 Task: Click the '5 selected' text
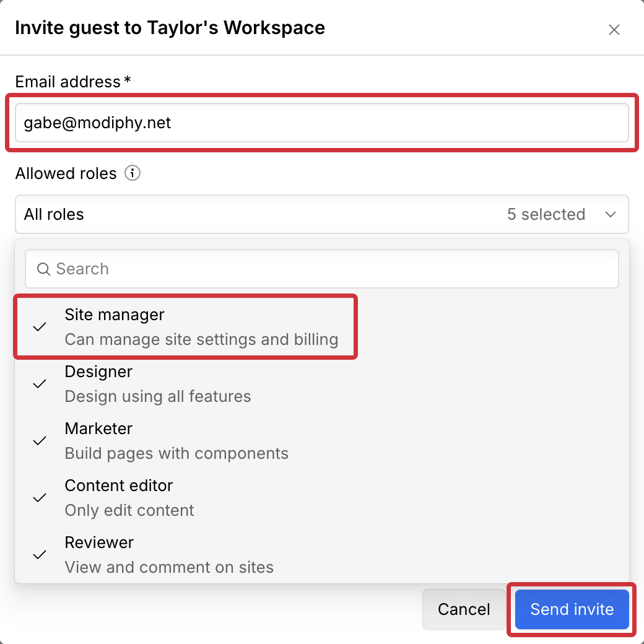coord(546,214)
